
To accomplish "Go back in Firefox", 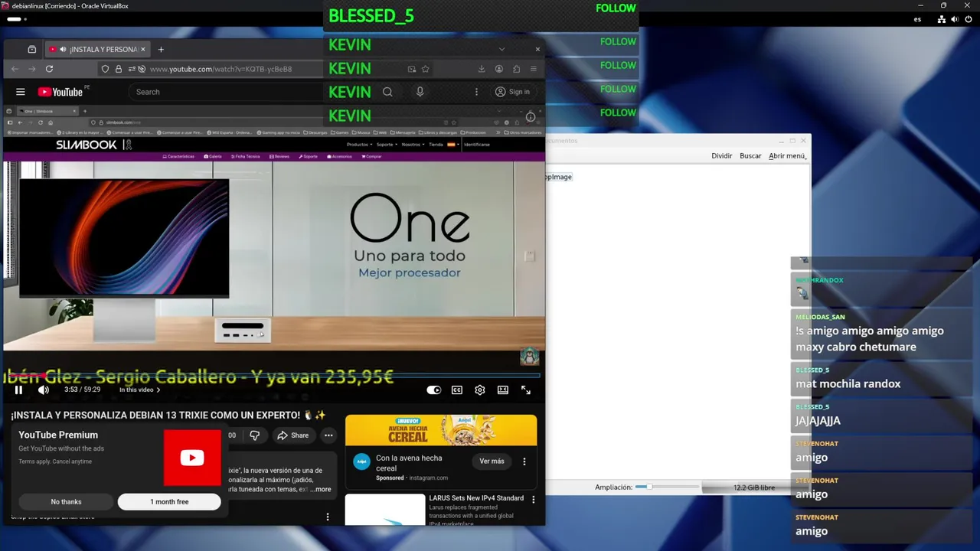I will [x=15, y=69].
